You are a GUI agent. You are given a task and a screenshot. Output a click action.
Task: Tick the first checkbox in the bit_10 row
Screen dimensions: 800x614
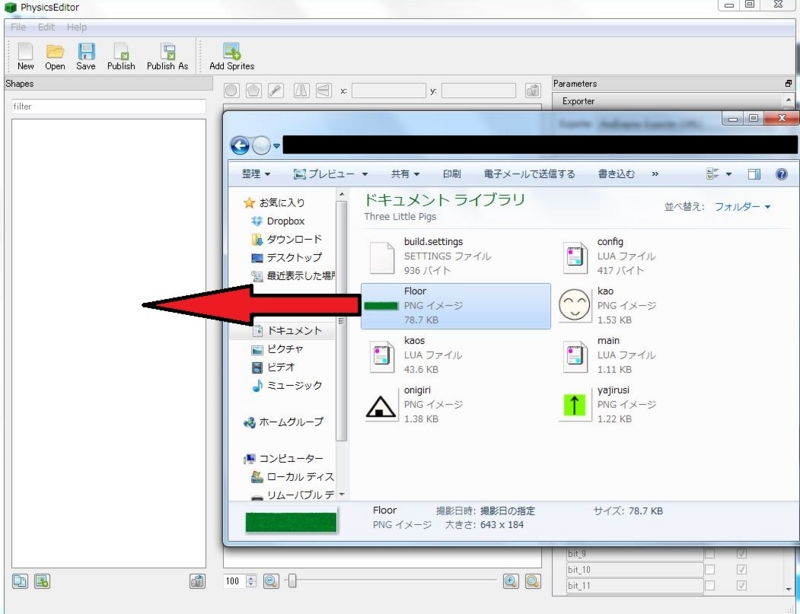click(710, 570)
